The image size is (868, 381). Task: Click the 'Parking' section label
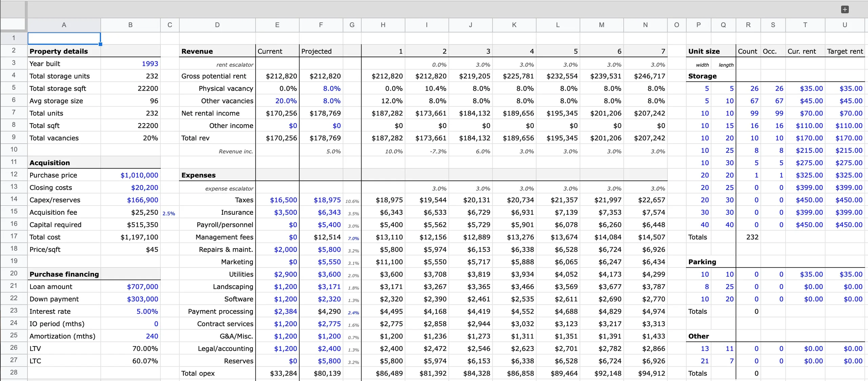(702, 262)
